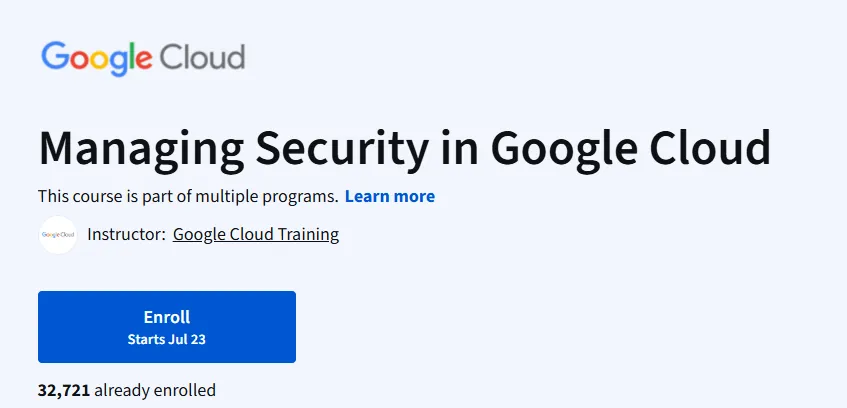Click "This course is part of multiple programs"
Viewport: 847px width, 408px height.
pos(188,196)
